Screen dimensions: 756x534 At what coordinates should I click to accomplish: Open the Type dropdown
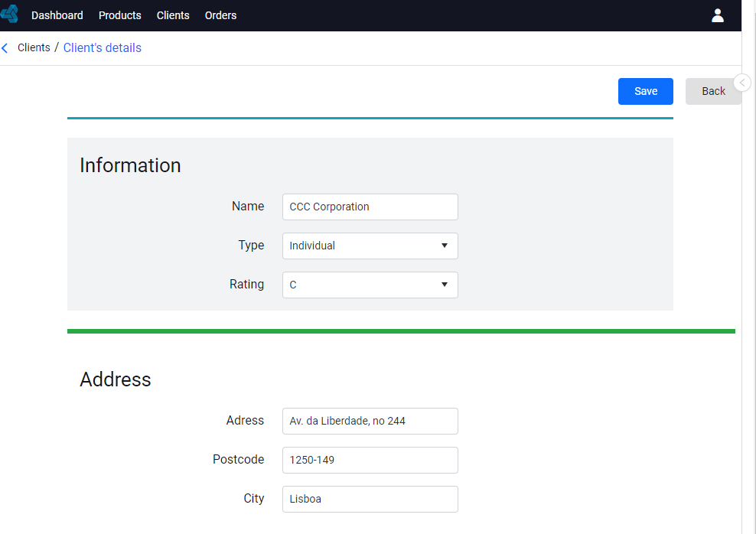coord(370,246)
